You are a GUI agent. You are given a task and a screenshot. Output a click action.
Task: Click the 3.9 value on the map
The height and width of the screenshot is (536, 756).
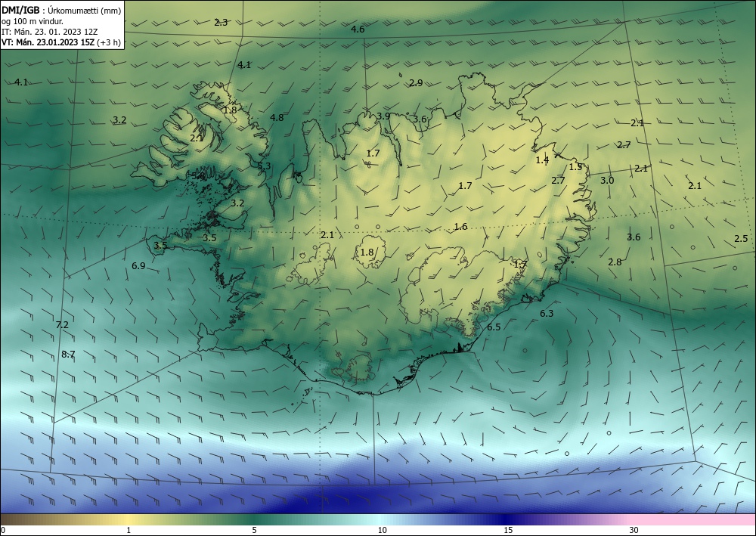click(383, 116)
